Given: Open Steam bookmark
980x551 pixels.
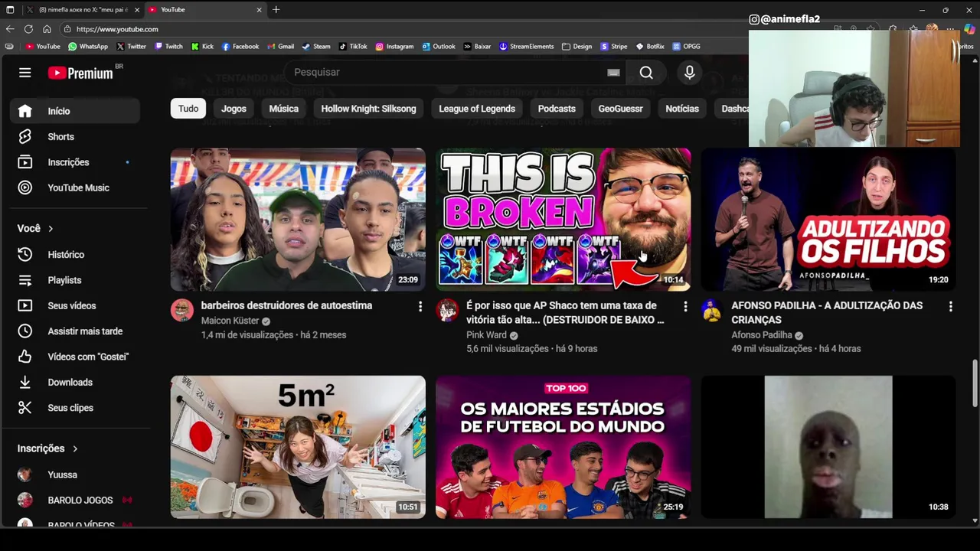Looking at the screenshot, I should [316, 46].
